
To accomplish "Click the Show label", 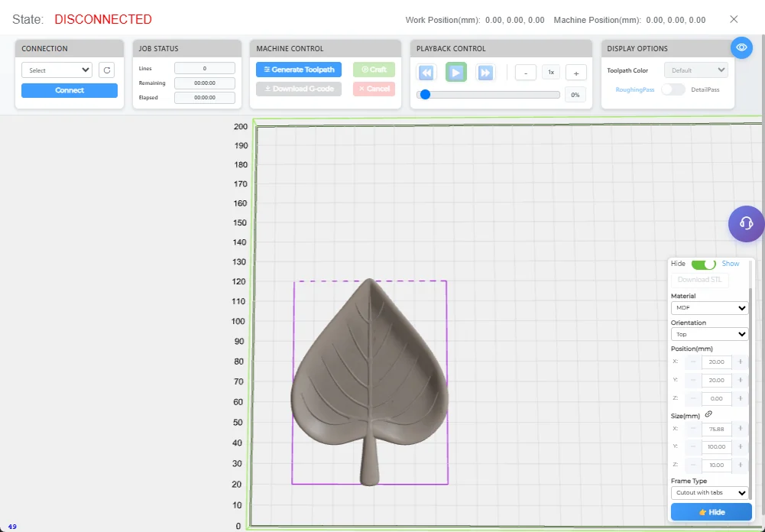I will point(731,264).
